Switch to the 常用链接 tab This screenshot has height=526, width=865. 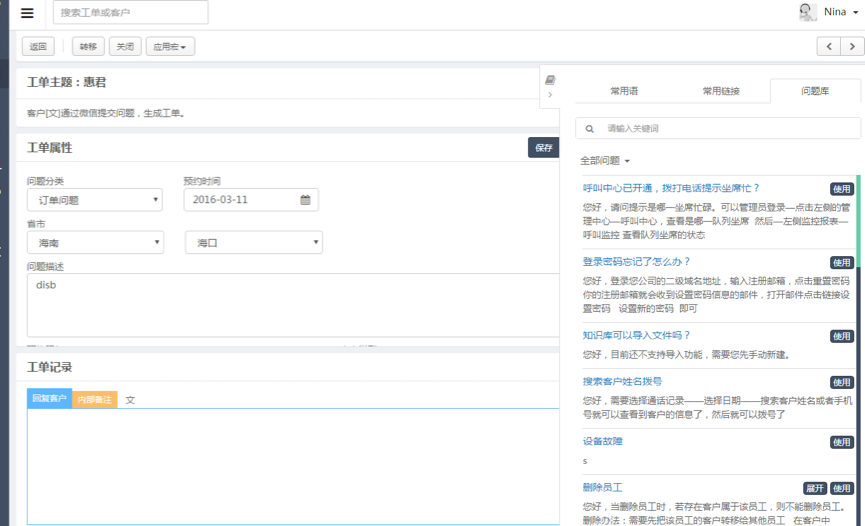pos(721,91)
